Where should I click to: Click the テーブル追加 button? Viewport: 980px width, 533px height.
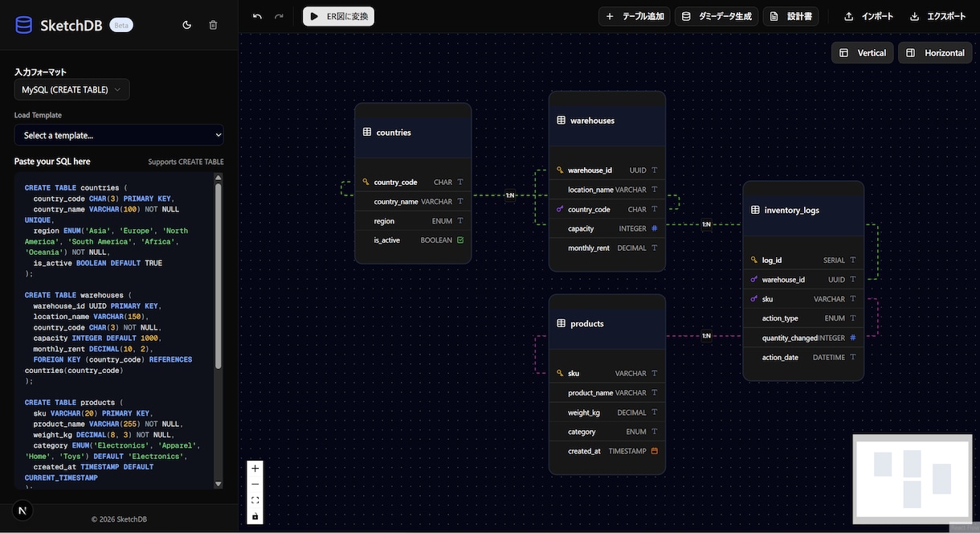(635, 16)
